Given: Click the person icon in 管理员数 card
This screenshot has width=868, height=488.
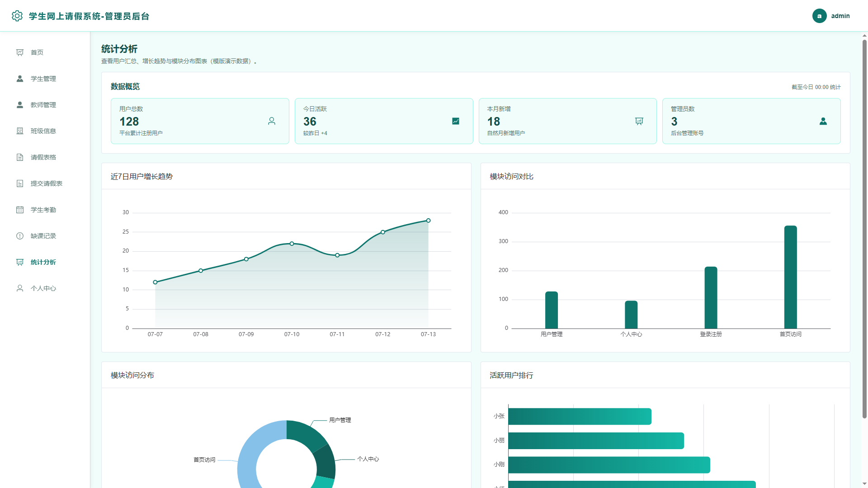Looking at the screenshot, I should tap(823, 121).
